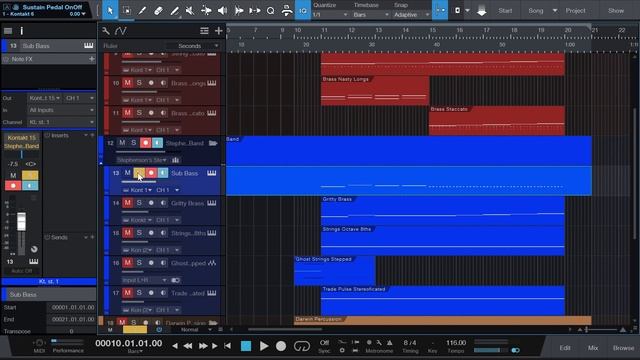
Task: Unmute the Brass Nasty Longs track
Action: click(x=127, y=83)
